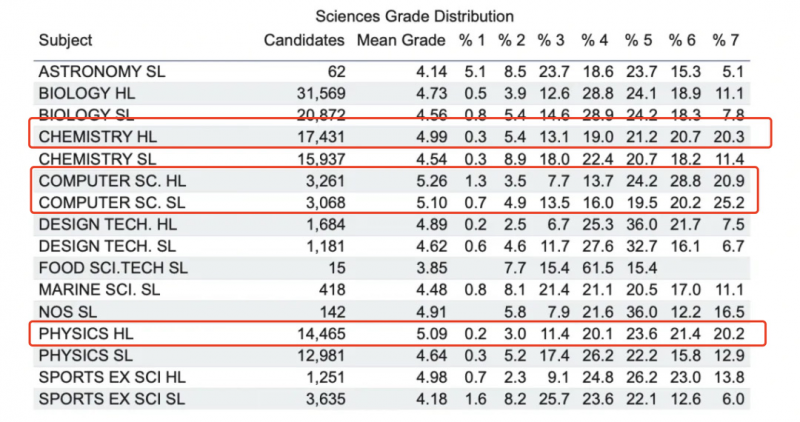
Task: Select the % 7 column header
Action: coord(726,40)
